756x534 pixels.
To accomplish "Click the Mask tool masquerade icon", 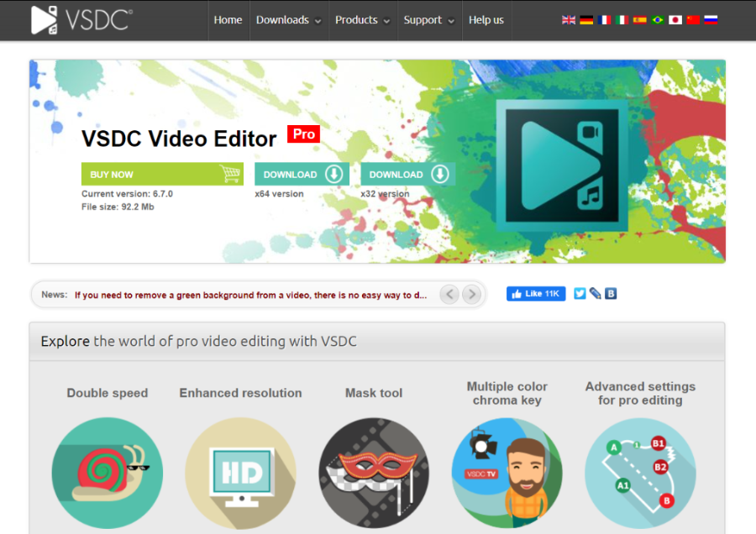I will (374, 473).
